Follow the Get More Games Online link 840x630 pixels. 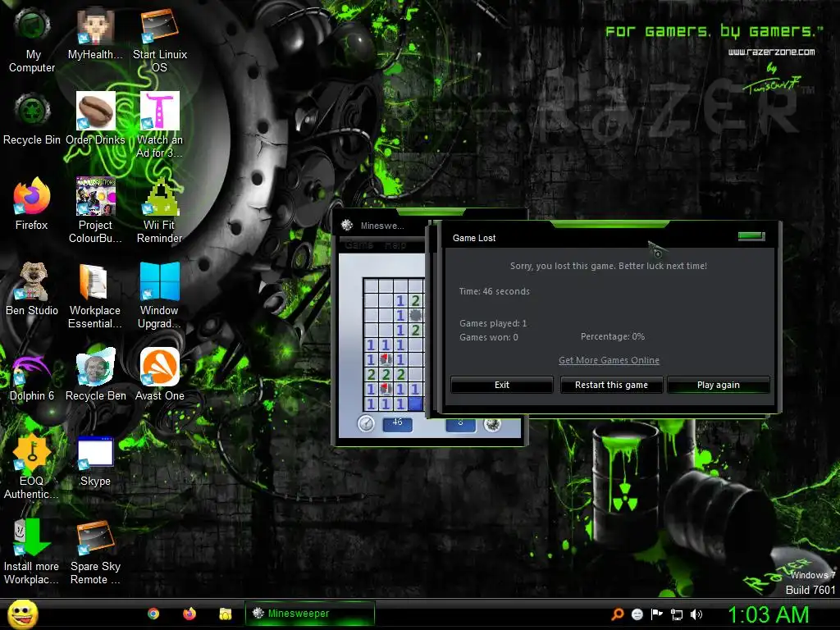click(609, 360)
